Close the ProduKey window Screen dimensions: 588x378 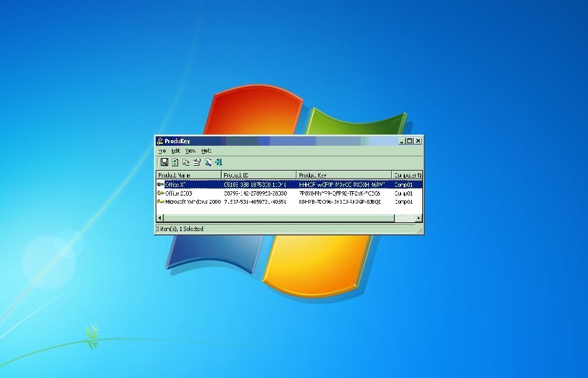pos(418,141)
